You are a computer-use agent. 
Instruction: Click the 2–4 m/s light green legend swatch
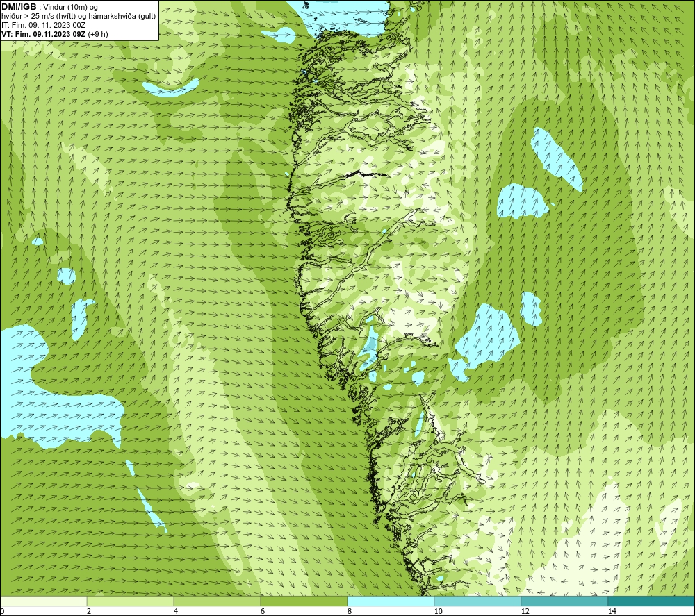[x=131, y=601]
